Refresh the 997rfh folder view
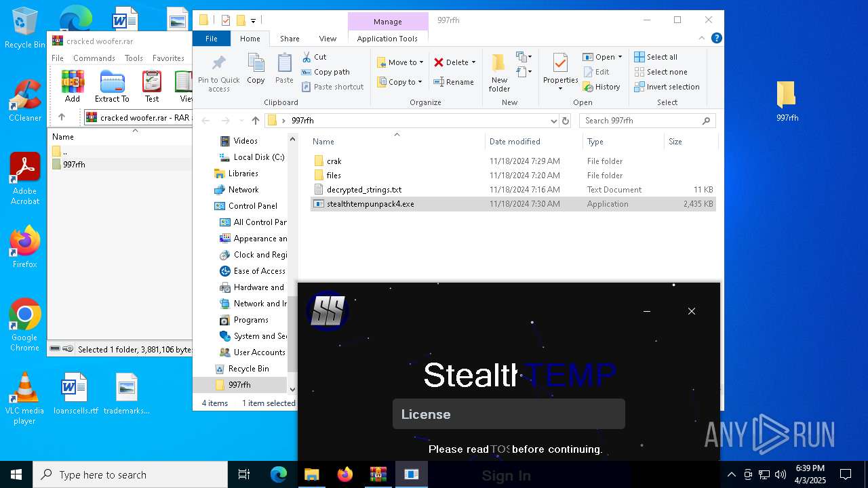The height and width of the screenshot is (488, 868). click(566, 121)
